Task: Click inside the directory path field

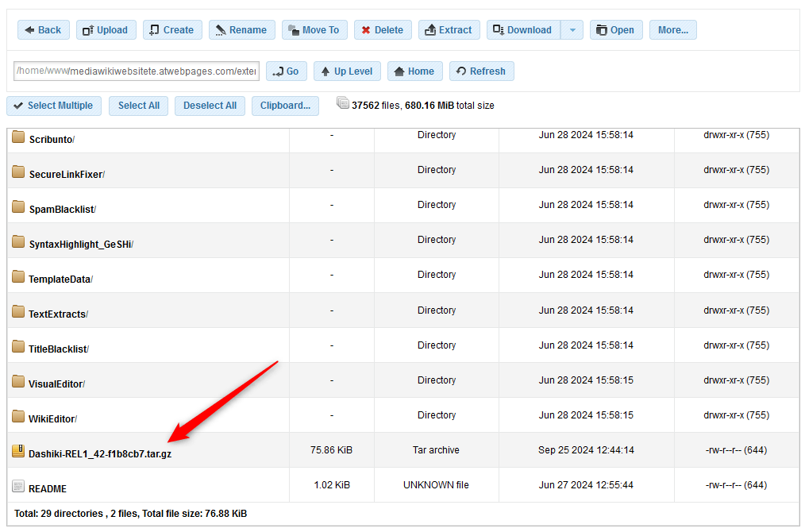Action: click(135, 71)
